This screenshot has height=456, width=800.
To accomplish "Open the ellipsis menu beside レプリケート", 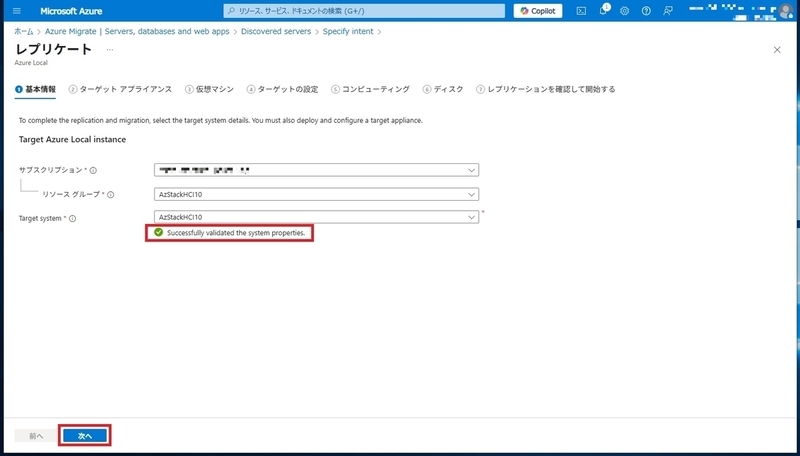I will pyautogui.click(x=110, y=49).
